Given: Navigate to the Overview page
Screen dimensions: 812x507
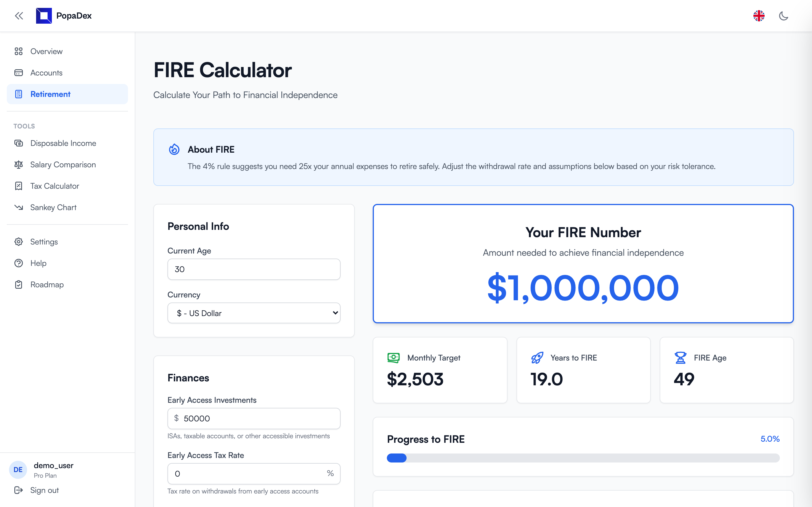Looking at the screenshot, I should pyautogui.click(x=46, y=51).
